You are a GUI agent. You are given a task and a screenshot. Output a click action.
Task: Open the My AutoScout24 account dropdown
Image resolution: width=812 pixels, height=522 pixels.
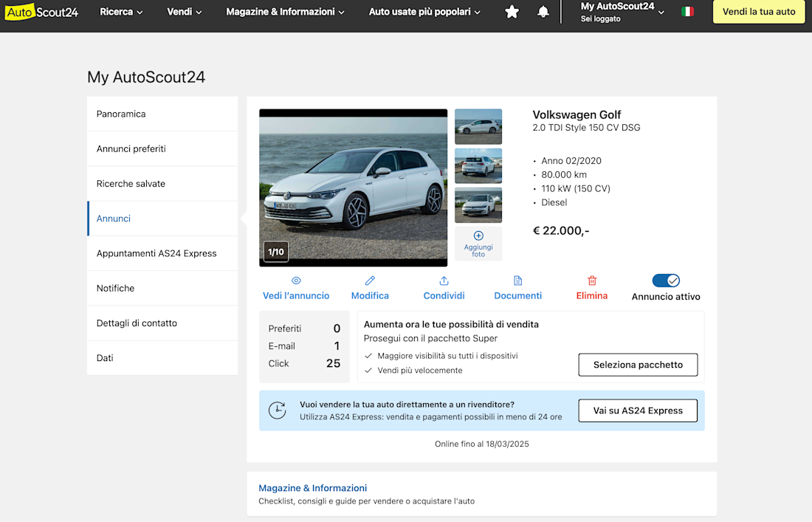(622, 12)
